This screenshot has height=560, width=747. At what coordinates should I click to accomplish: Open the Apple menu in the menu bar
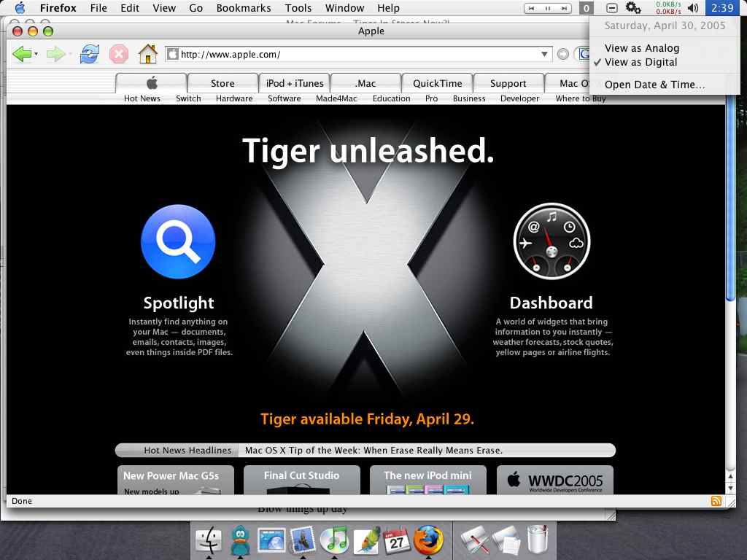(20, 8)
